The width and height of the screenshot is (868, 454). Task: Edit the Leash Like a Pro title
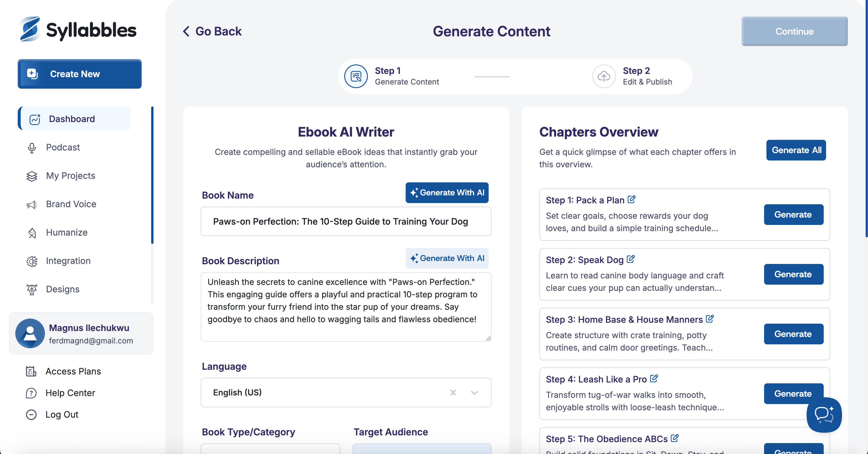[x=654, y=378]
